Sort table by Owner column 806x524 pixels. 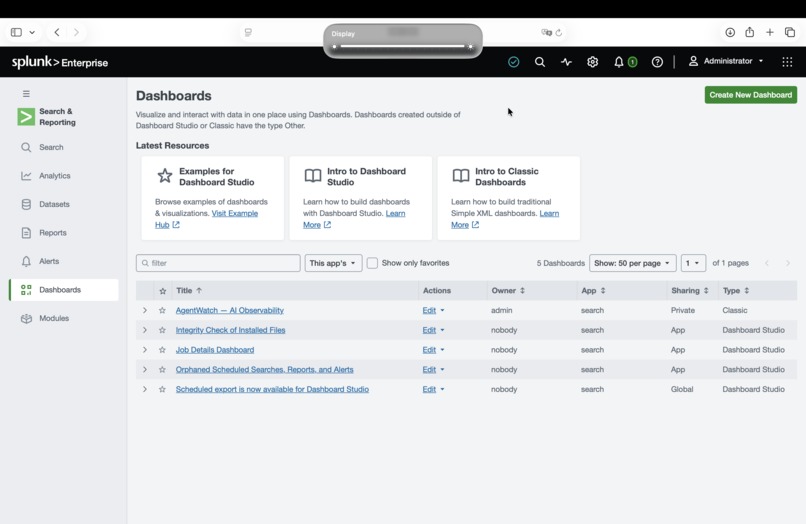[508, 291]
